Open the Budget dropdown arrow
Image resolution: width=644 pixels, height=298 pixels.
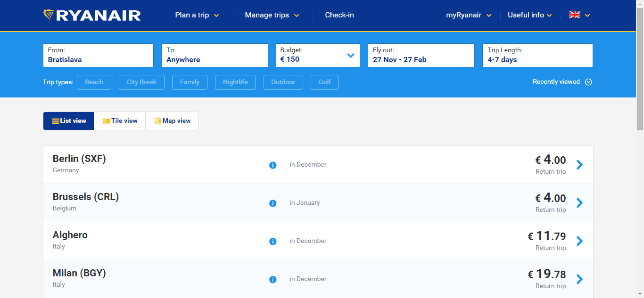[x=351, y=56]
